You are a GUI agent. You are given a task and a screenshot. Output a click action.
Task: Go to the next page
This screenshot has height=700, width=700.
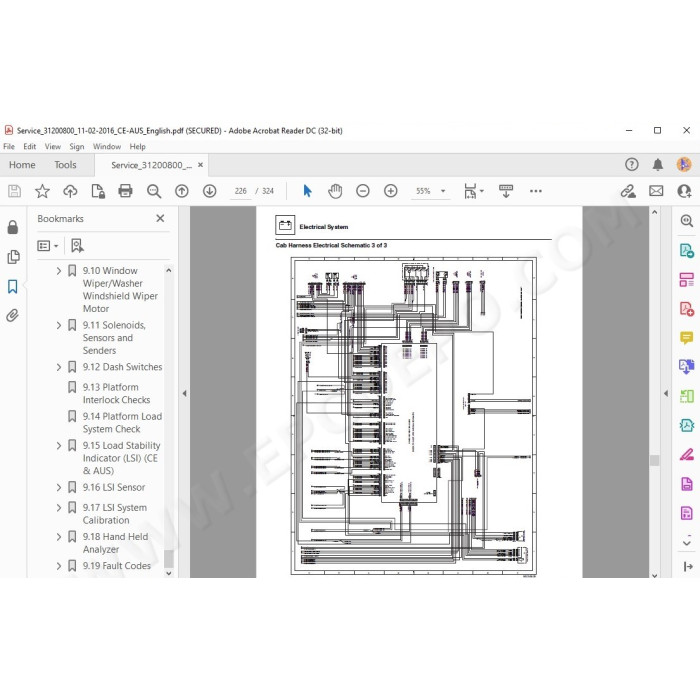tap(209, 191)
